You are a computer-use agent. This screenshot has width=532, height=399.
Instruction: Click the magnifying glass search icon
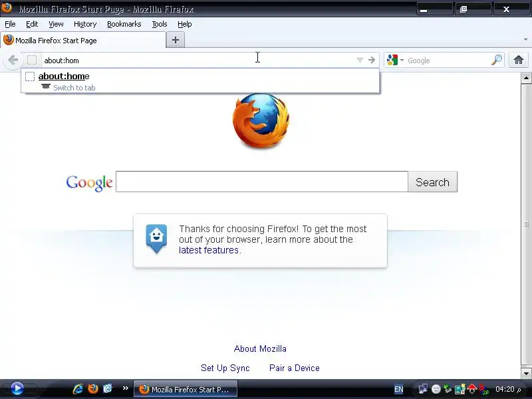(x=496, y=60)
